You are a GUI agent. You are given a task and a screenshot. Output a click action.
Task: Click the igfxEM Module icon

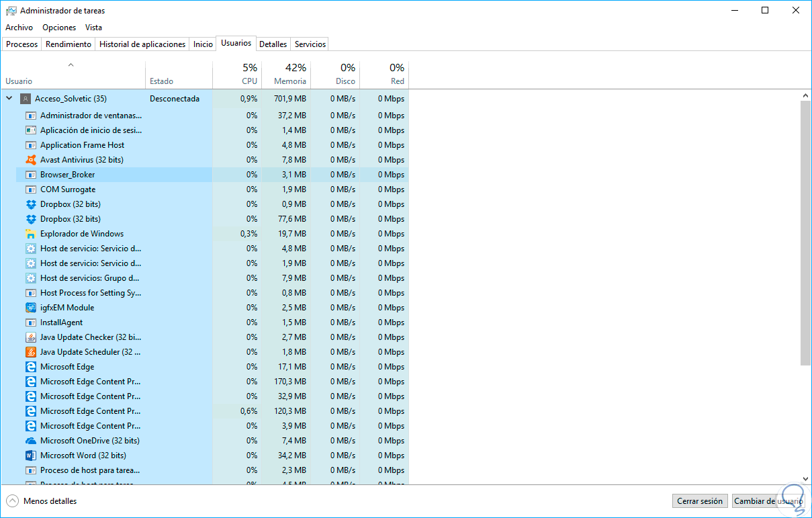30,308
